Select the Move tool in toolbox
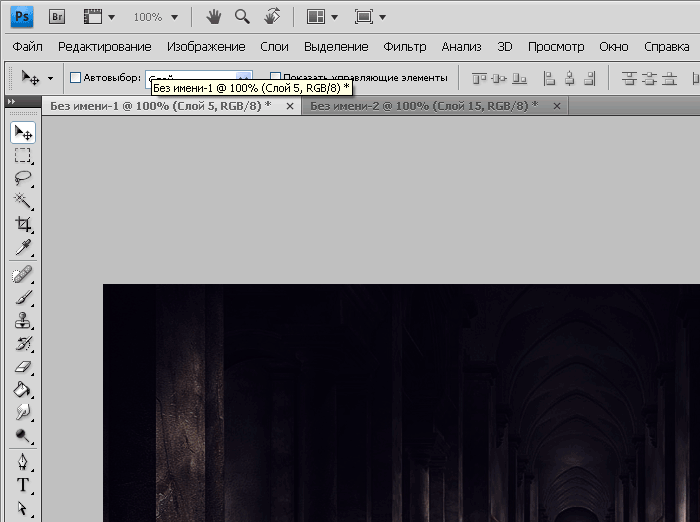 point(22,132)
